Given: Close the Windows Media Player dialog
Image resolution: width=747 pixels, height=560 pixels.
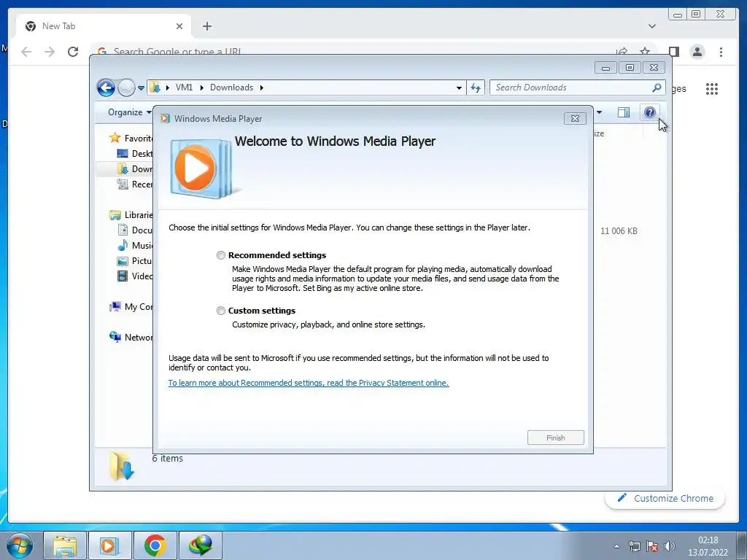Looking at the screenshot, I should [575, 119].
